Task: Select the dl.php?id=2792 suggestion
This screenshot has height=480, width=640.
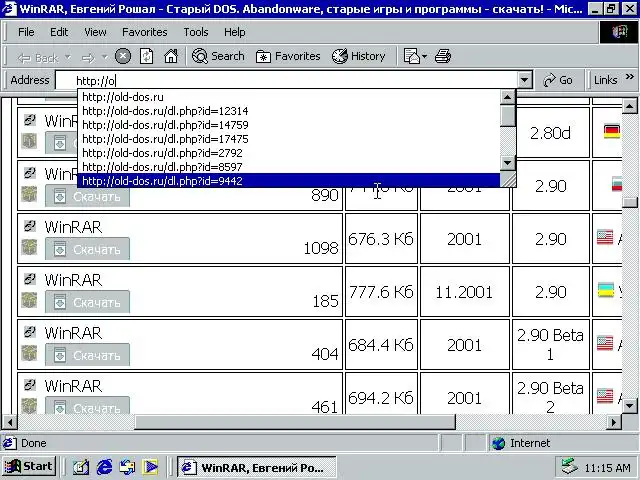Action: click(289, 153)
